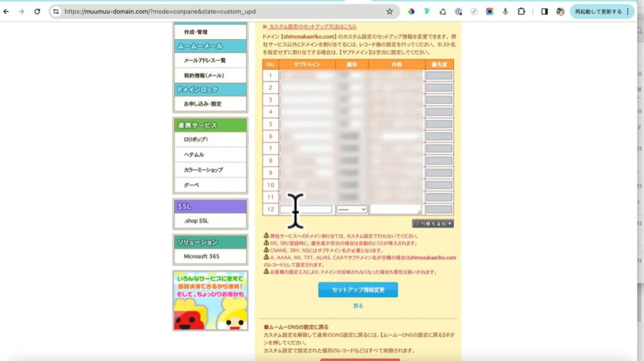Select メールアドレス一覧 in sidebar
Image resolution: width=644 pixels, height=361 pixels.
coord(204,60)
